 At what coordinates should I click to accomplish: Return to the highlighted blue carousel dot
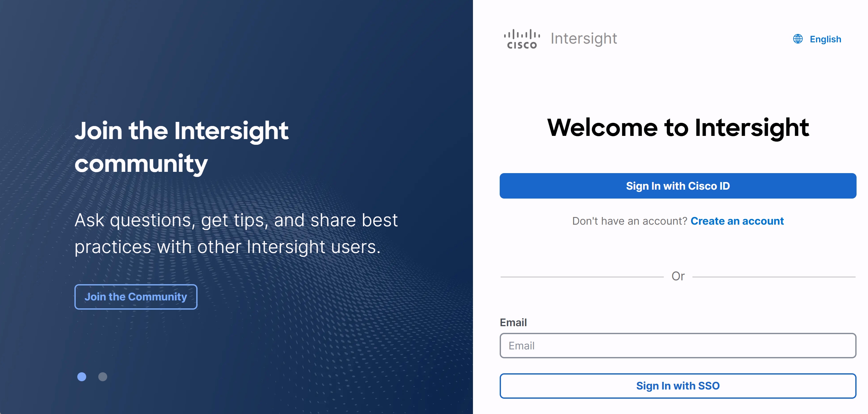pos(81,377)
